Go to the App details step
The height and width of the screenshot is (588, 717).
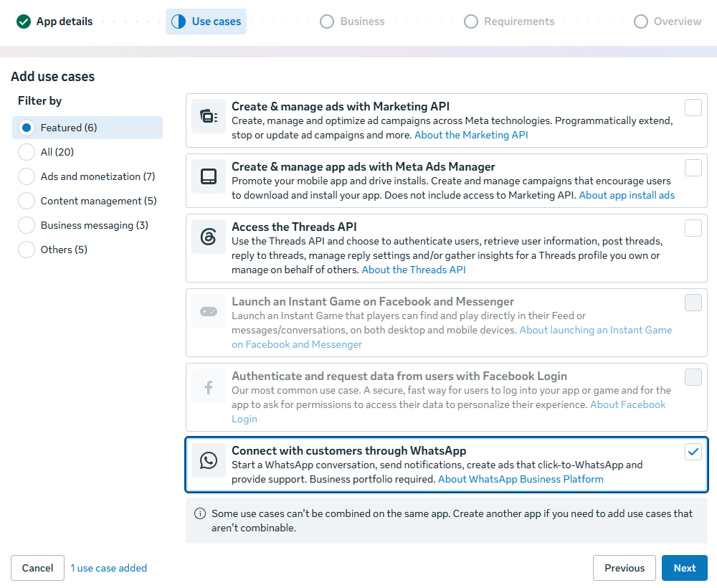[x=54, y=22]
